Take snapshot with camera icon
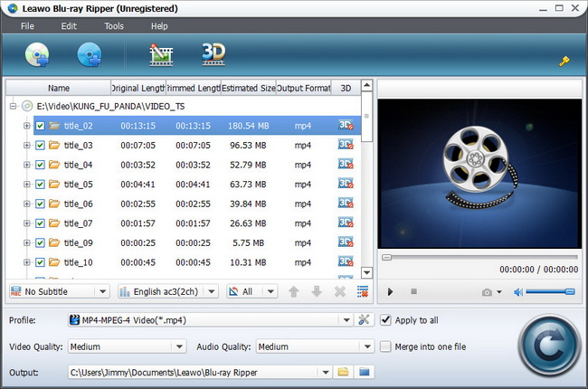This screenshot has height=389, width=588. 487,292
